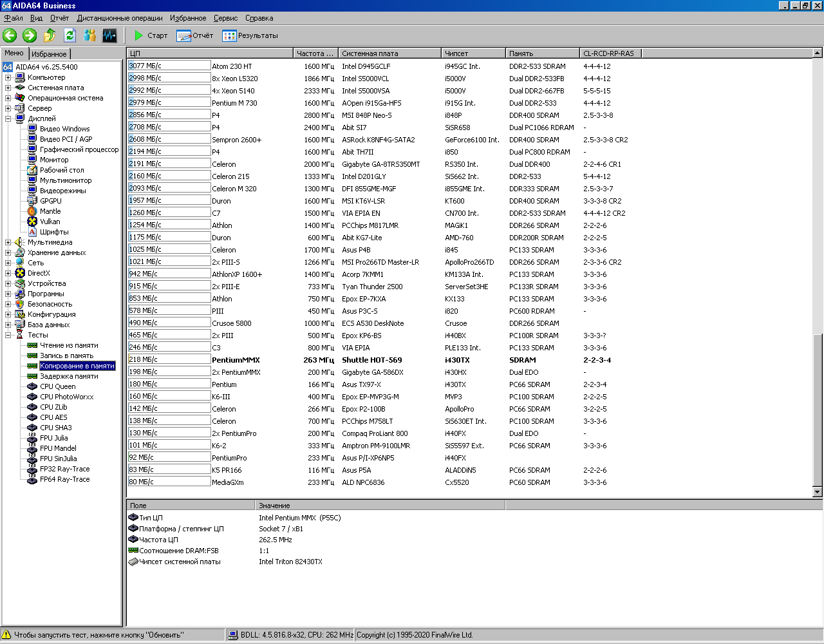Collapse the Дисплей tree node

point(8,118)
